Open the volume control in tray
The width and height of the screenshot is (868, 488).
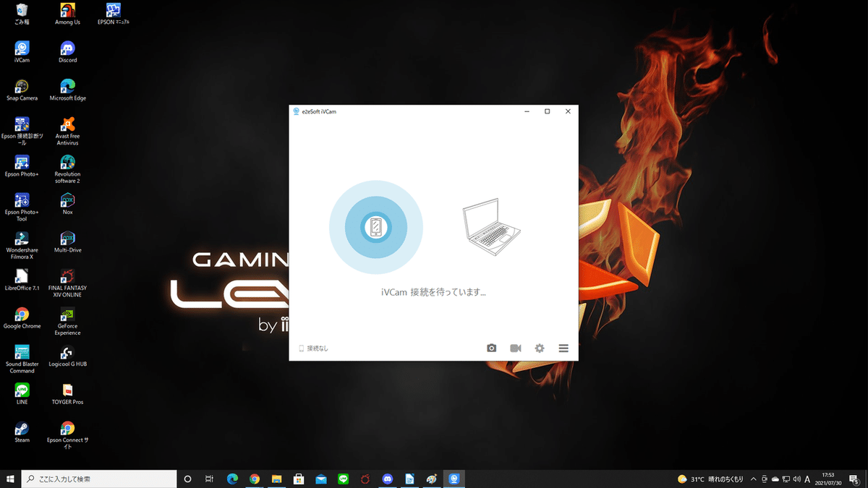pos(796,479)
